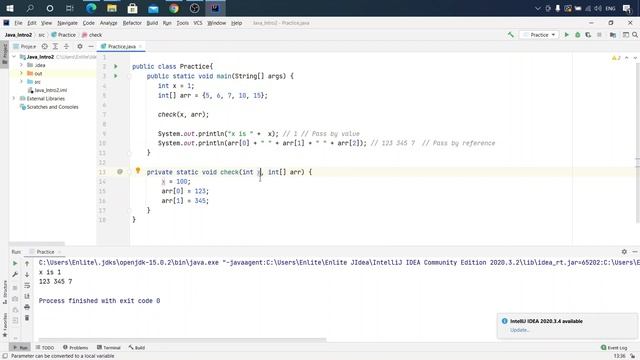Select opened file with the Project panel target icon
Screen dimensions: 640x360
(44, 47)
